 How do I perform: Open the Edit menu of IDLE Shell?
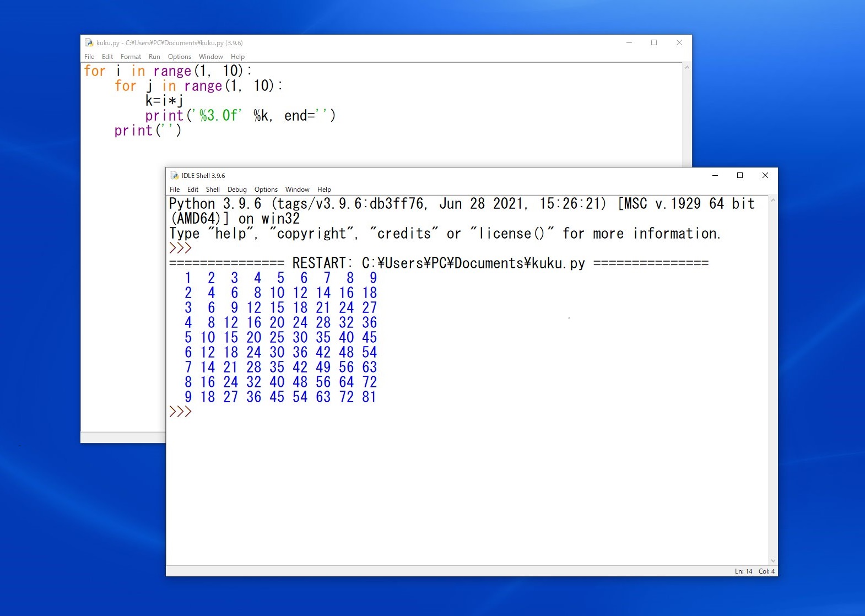(x=192, y=190)
